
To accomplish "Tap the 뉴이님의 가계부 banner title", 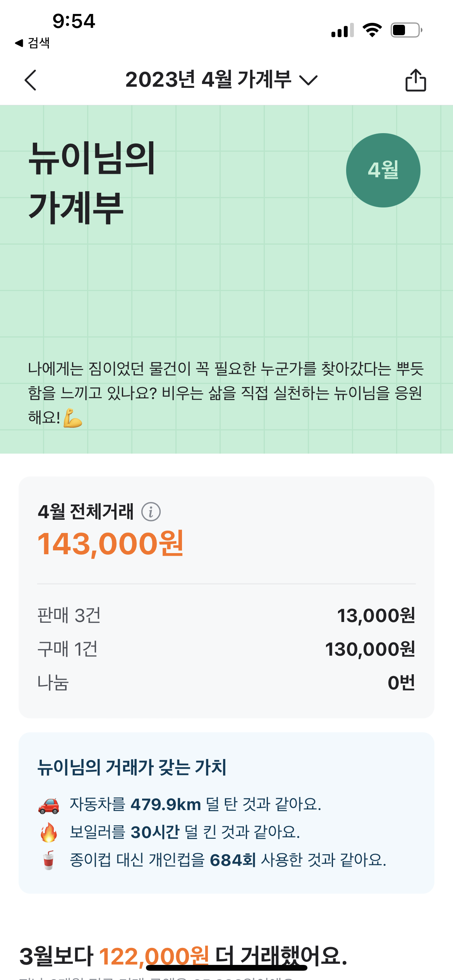I will click(x=92, y=182).
